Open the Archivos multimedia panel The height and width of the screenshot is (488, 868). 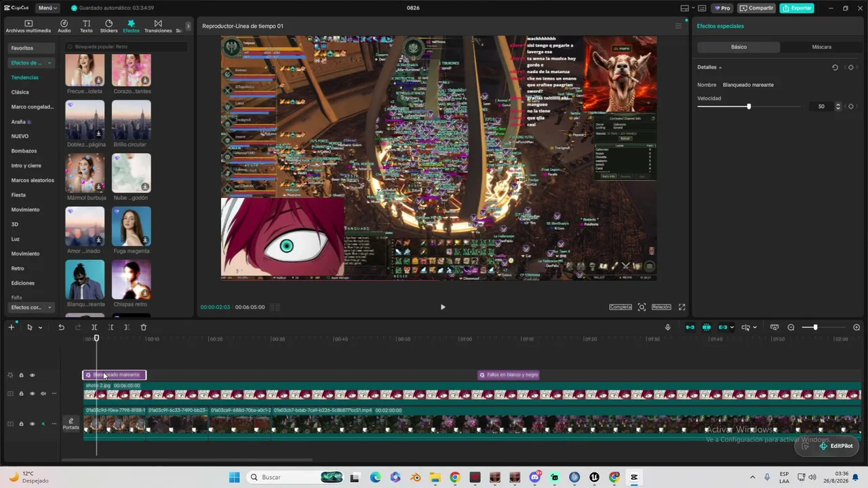[x=28, y=26]
